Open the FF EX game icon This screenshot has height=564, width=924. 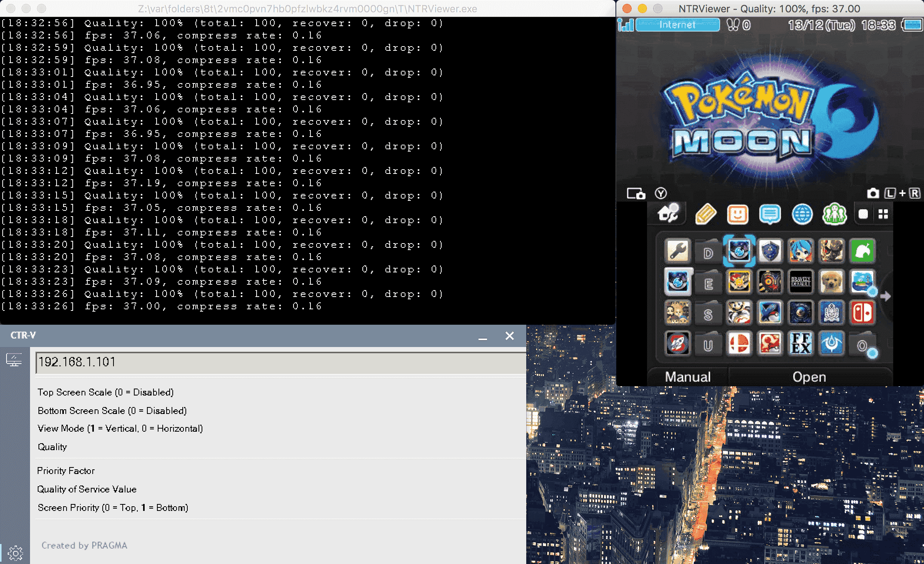(801, 343)
